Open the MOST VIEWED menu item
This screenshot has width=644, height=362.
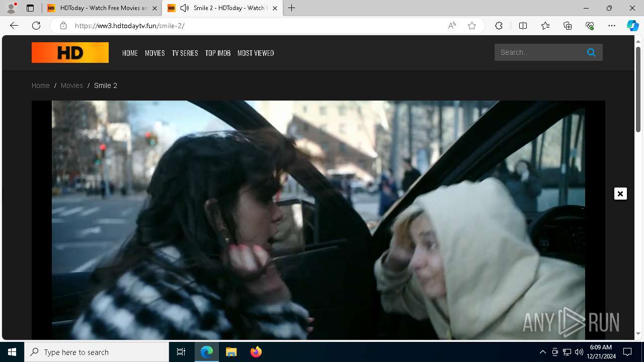[x=256, y=53]
